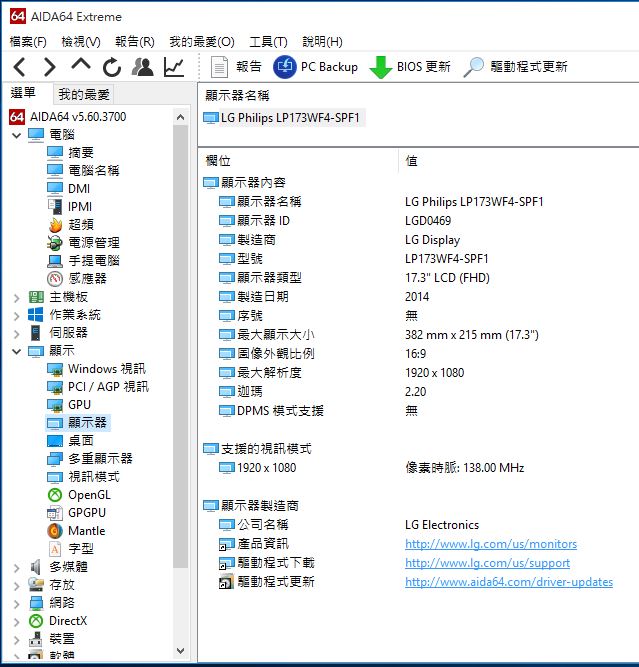Expand the 伺服器 tree node

pos(17,334)
